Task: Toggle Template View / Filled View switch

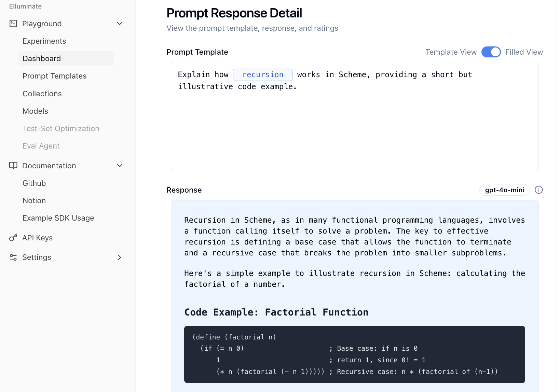Action: [491, 52]
